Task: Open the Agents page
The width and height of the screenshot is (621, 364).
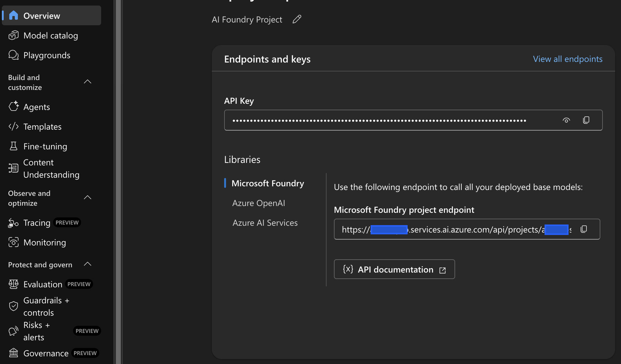Action: tap(36, 107)
